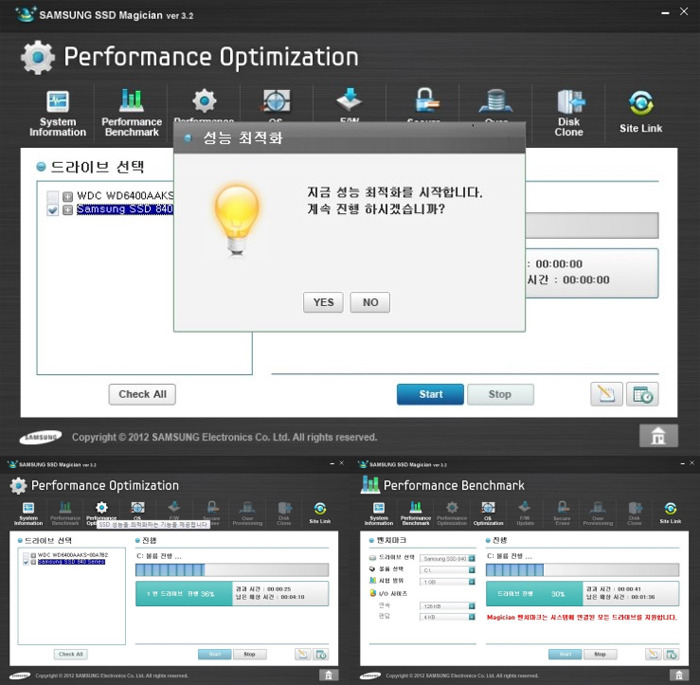Click the progress bar in 36% progress window
The height and width of the screenshot is (685, 700).
click(x=232, y=569)
